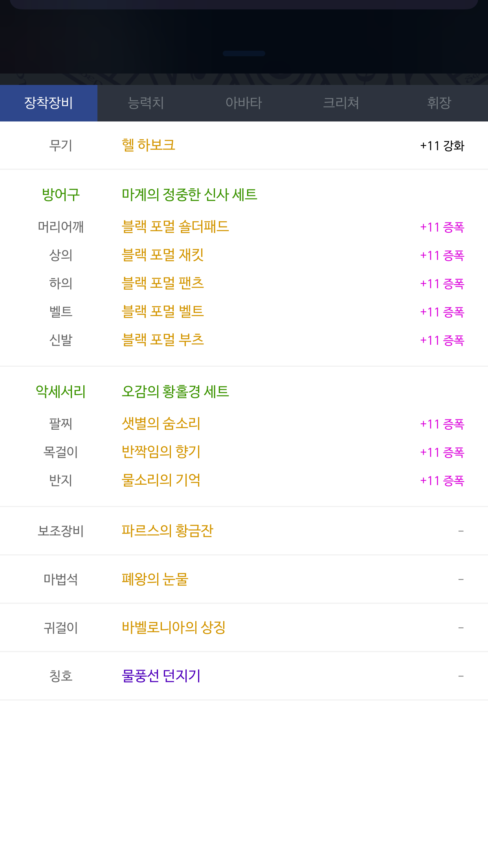Select the 블랙 포멀 숄더패드 item
The height and width of the screenshot is (868, 488).
point(175,227)
